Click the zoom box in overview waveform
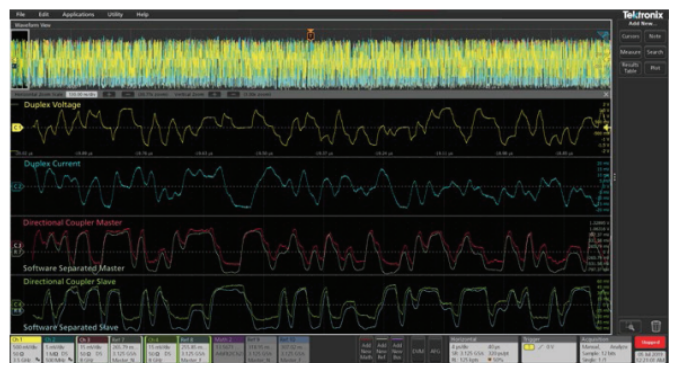 tap(20, 59)
